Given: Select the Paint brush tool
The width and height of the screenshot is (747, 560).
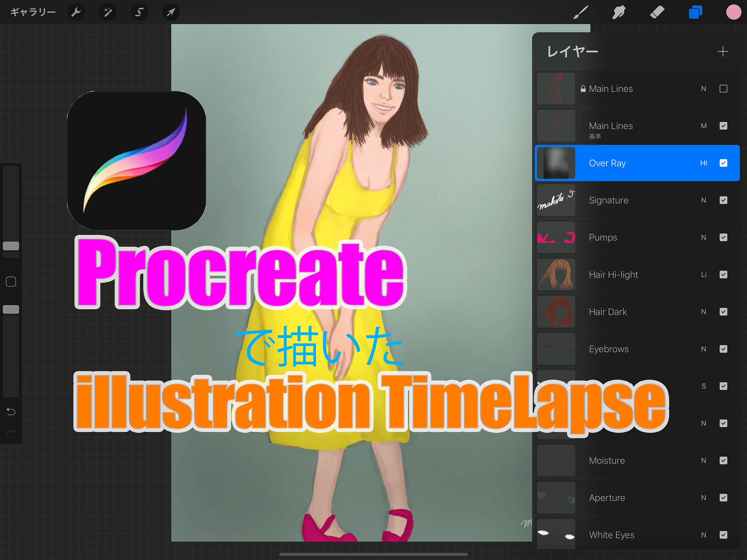Looking at the screenshot, I should pyautogui.click(x=580, y=12).
